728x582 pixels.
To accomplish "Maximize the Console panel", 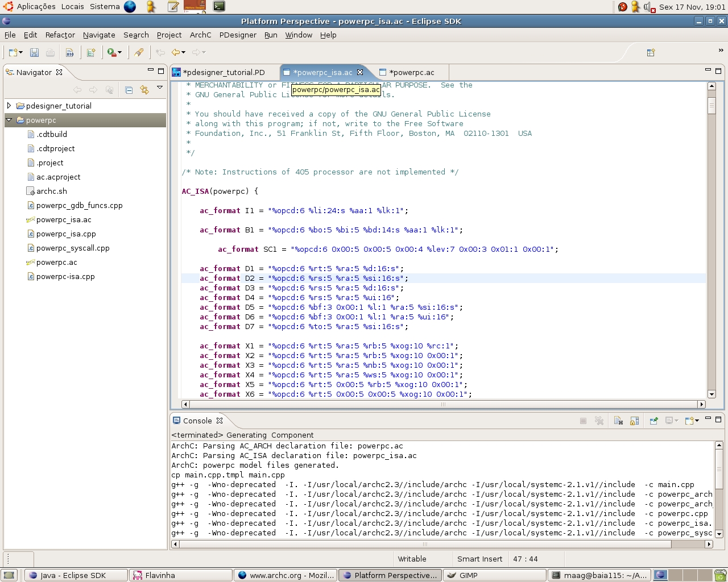I will pos(718,419).
